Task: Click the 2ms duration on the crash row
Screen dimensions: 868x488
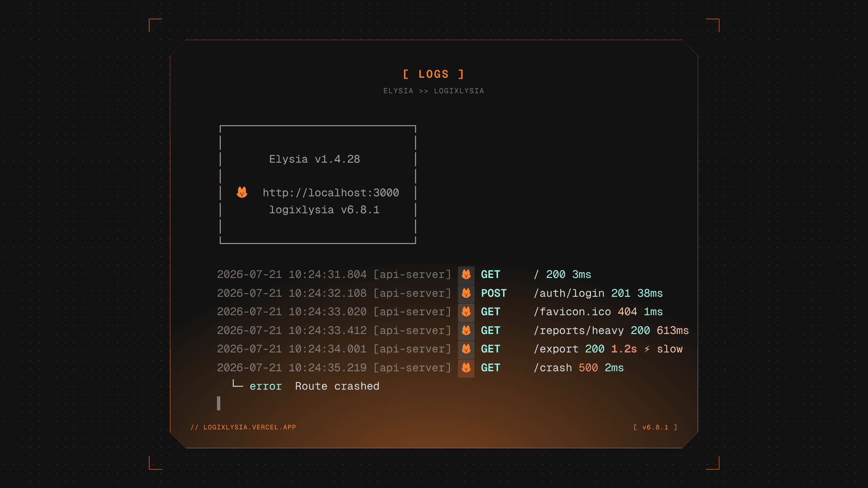Action: tap(614, 368)
